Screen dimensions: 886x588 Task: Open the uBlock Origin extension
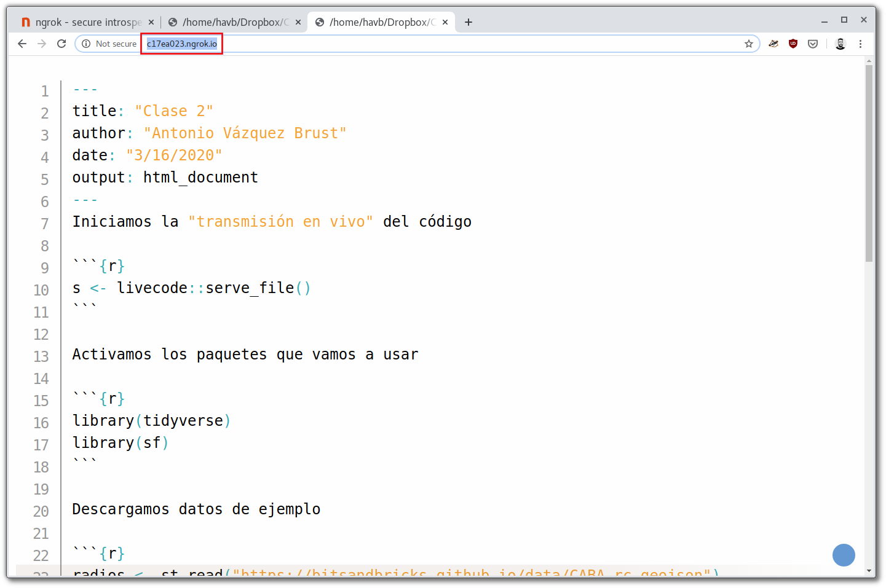[793, 44]
